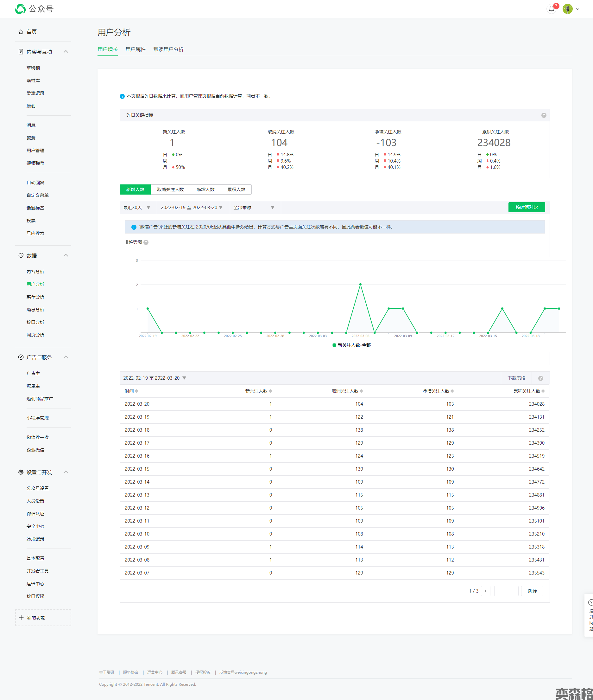Select the 取消关注人数 metric button

coord(170,190)
